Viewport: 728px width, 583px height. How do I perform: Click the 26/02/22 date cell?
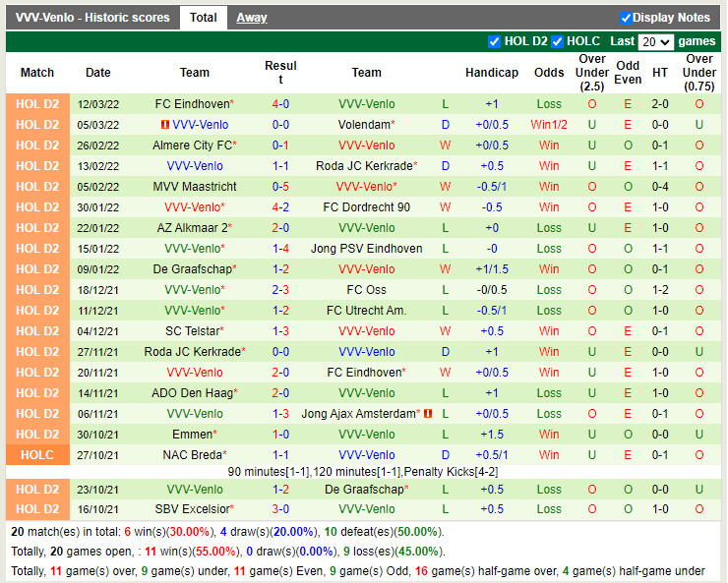click(x=98, y=146)
